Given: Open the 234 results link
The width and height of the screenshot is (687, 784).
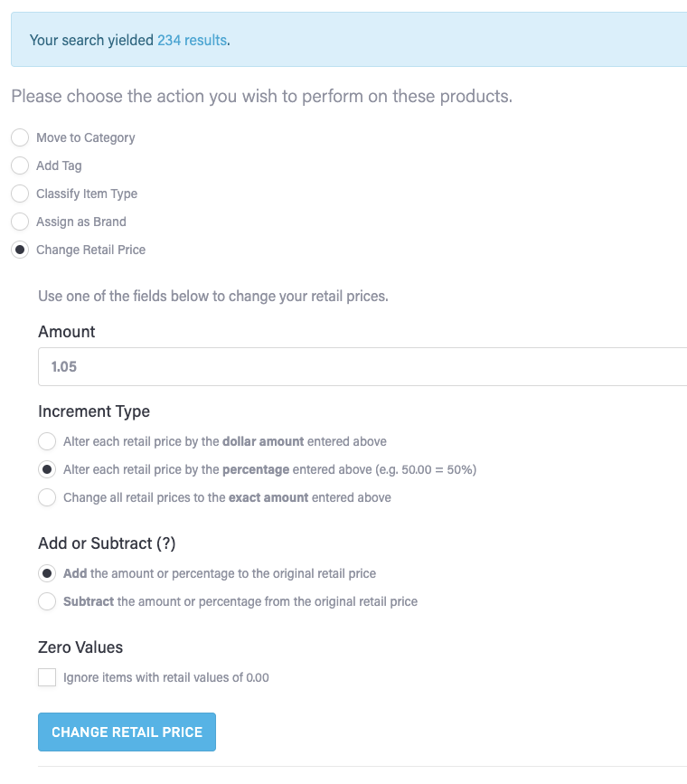Looking at the screenshot, I should 192,40.
